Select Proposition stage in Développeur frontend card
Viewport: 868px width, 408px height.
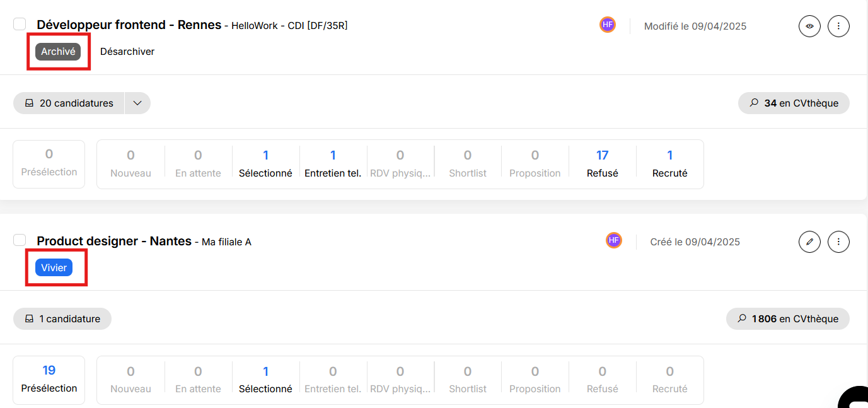[535, 164]
